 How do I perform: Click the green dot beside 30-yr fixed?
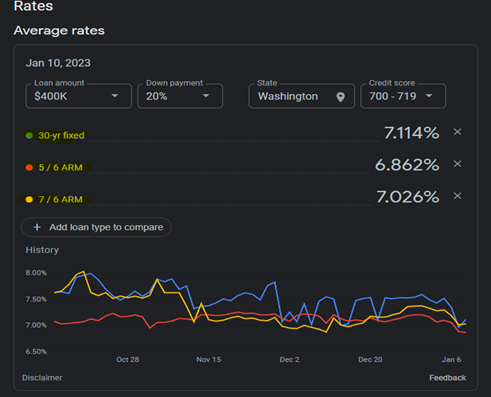click(x=29, y=135)
